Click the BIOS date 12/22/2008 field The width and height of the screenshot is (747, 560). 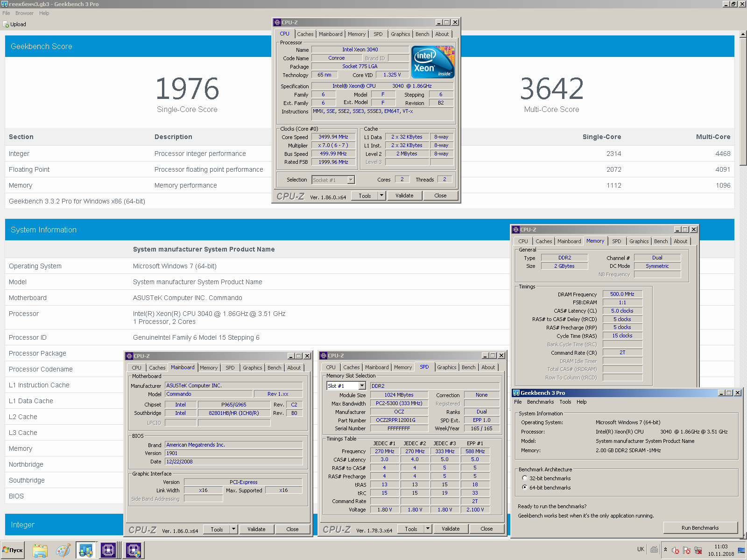[x=233, y=462]
